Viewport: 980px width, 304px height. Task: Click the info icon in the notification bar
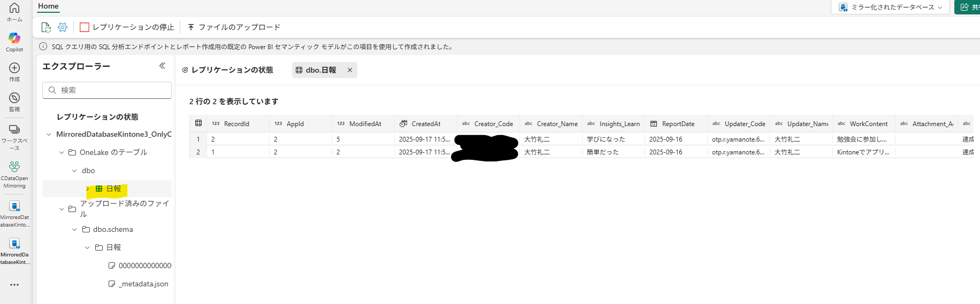pyautogui.click(x=43, y=46)
